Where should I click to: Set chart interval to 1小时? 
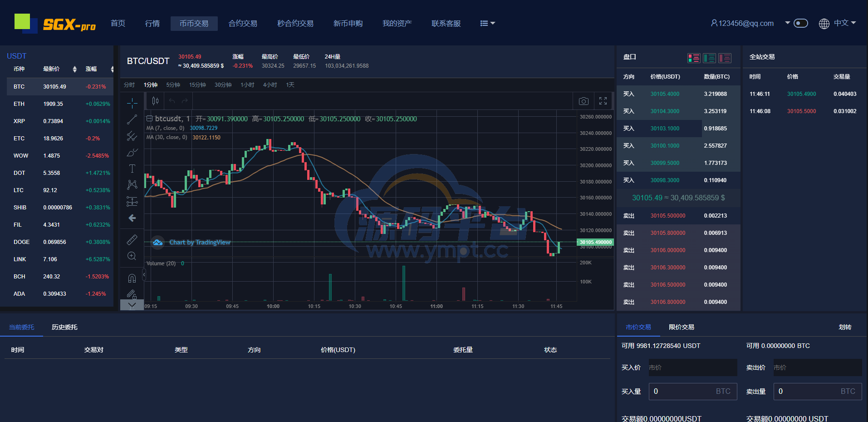click(x=247, y=85)
